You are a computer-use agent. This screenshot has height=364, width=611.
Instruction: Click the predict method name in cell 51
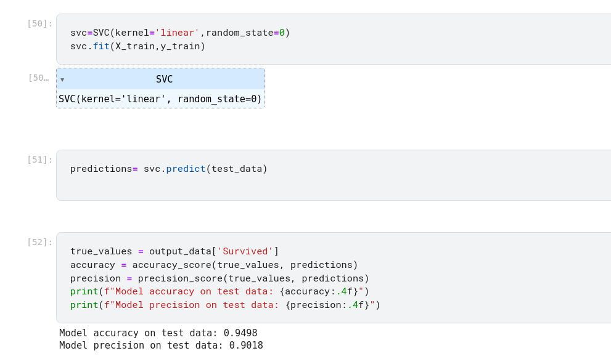point(186,169)
